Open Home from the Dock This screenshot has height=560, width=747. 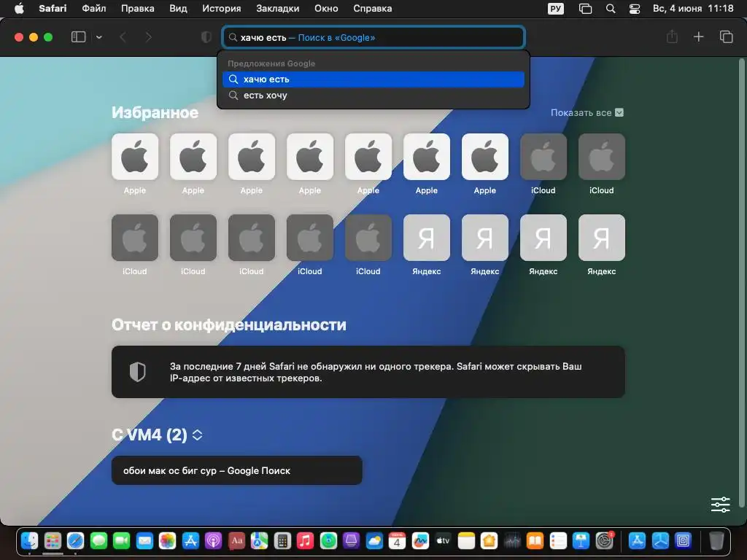[x=489, y=541]
